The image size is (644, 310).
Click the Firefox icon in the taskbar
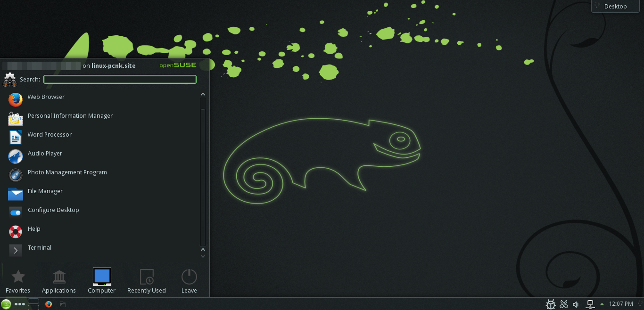pos(48,304)
